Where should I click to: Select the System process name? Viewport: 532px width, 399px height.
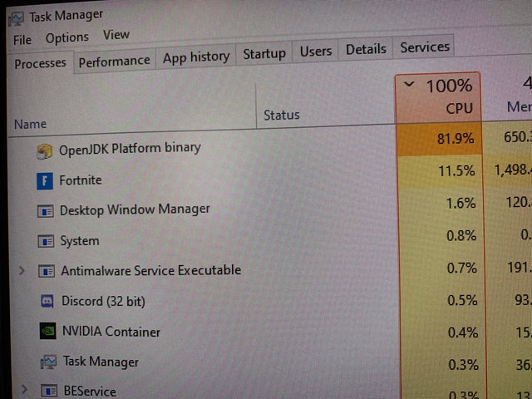tap(80, 241)
